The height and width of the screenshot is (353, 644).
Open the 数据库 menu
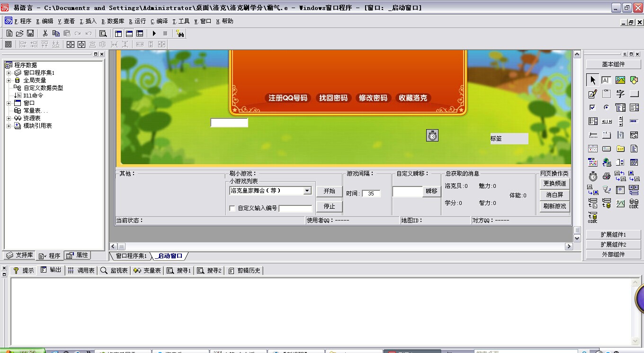click(113, 21)
